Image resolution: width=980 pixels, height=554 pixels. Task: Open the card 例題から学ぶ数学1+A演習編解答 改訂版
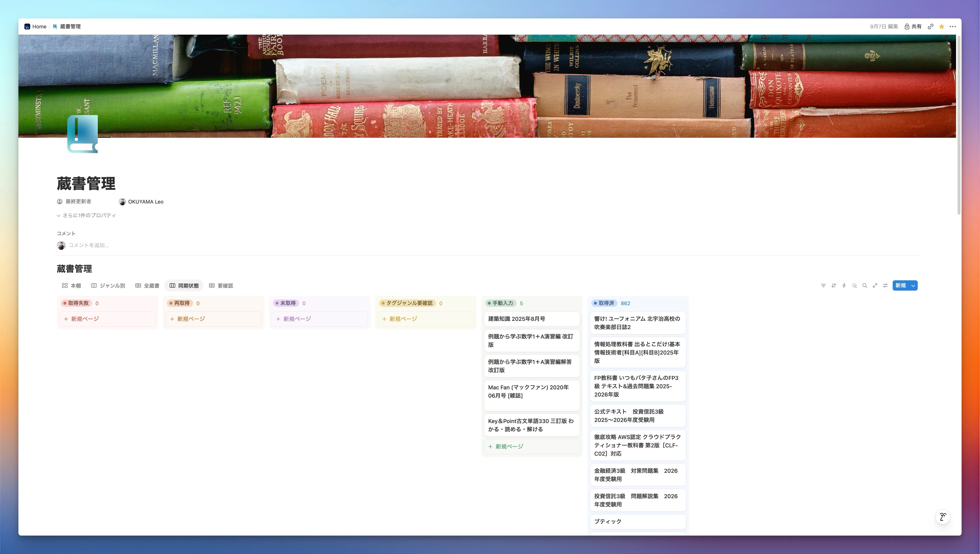pyautogui.click(x=532, y=366)
